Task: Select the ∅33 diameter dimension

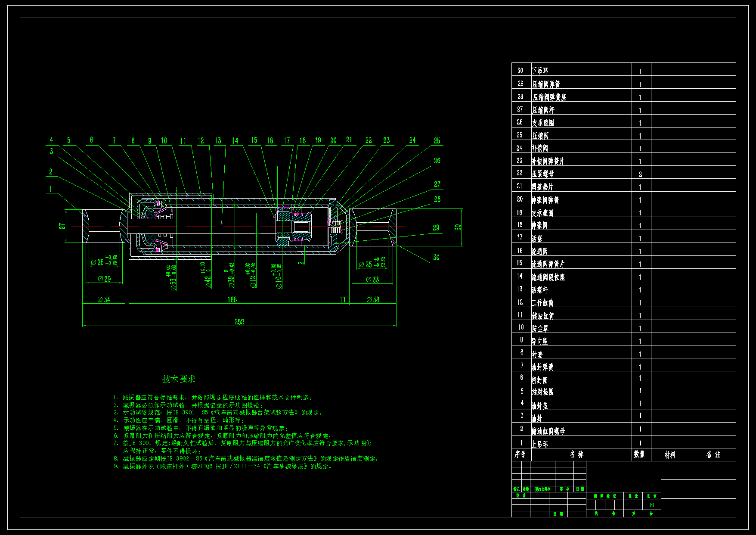Action: (372, 280)
